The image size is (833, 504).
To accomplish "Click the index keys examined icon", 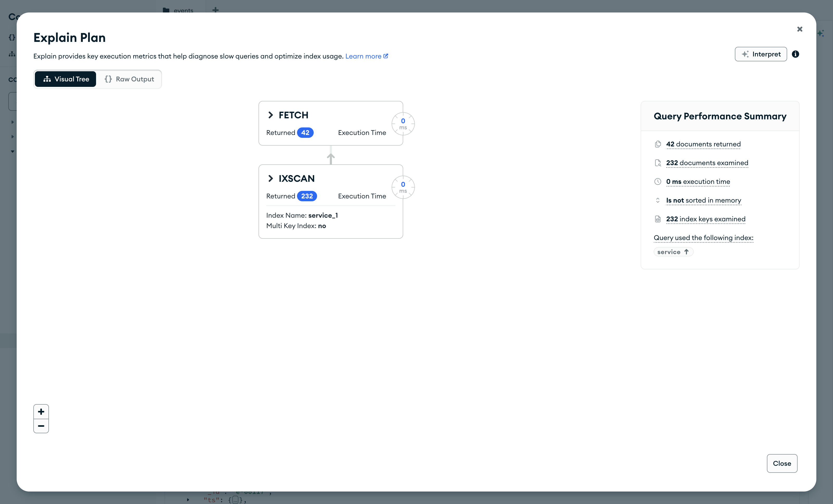I will (658, 219).
